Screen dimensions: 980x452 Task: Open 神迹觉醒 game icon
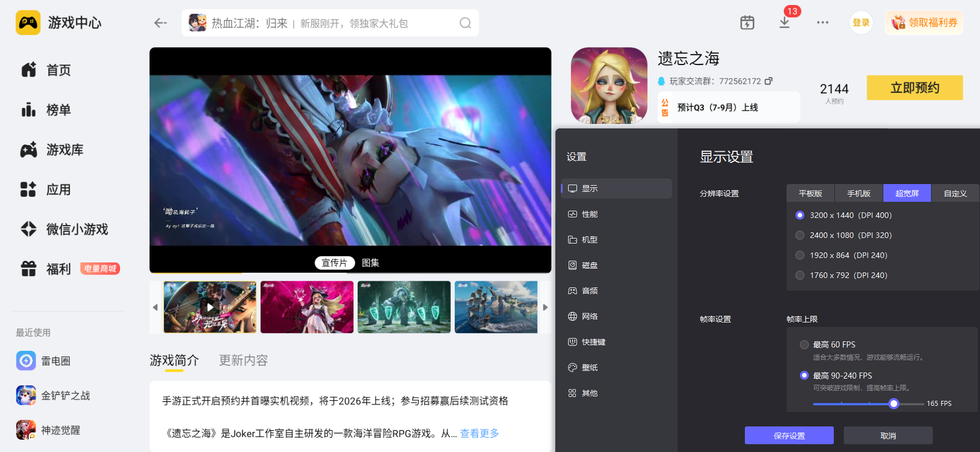[26, 430]
